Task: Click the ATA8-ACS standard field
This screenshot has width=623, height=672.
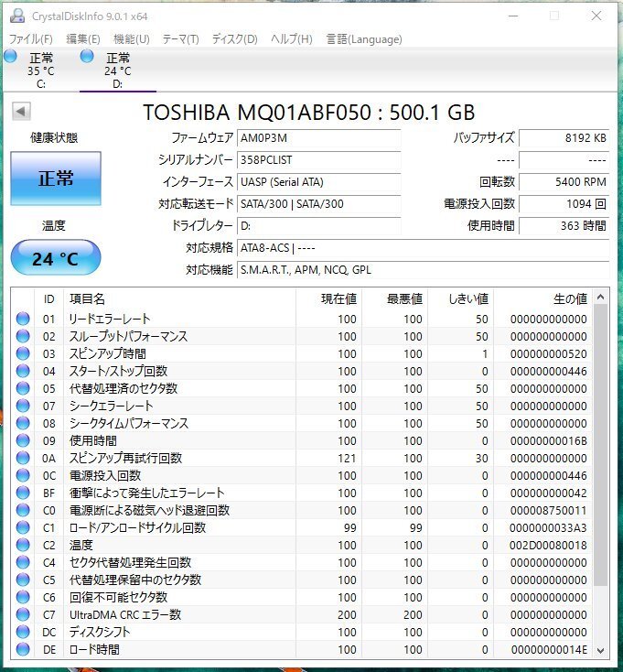Action: [x=423, y=248]
